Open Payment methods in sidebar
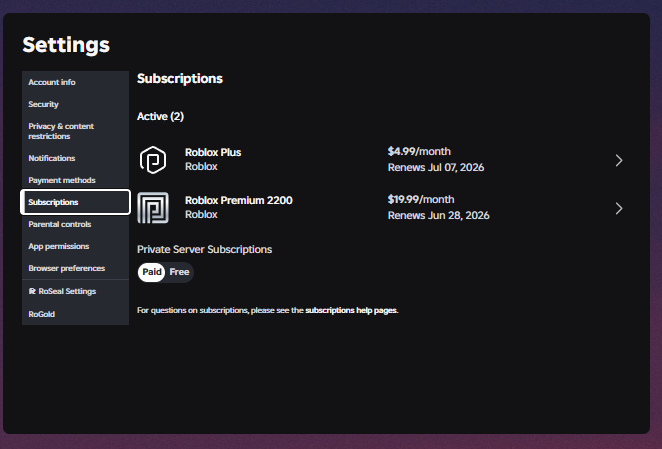 click(75, 180)
